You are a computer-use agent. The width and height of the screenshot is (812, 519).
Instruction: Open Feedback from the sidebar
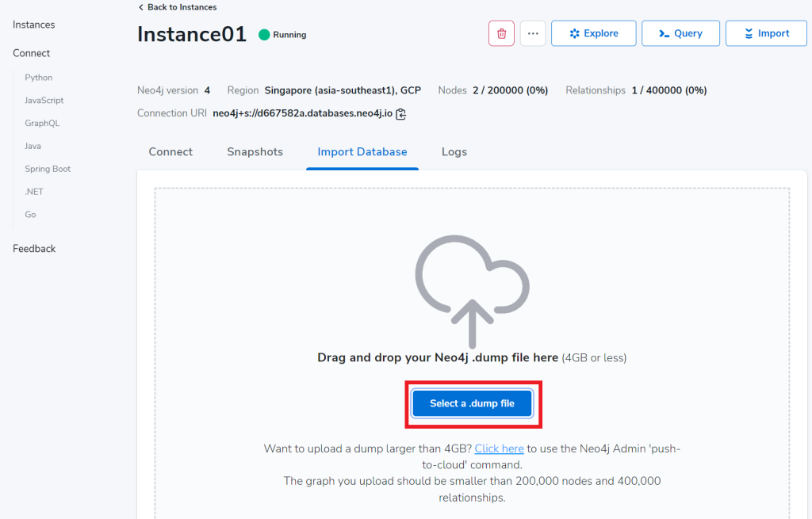point(34,249)
